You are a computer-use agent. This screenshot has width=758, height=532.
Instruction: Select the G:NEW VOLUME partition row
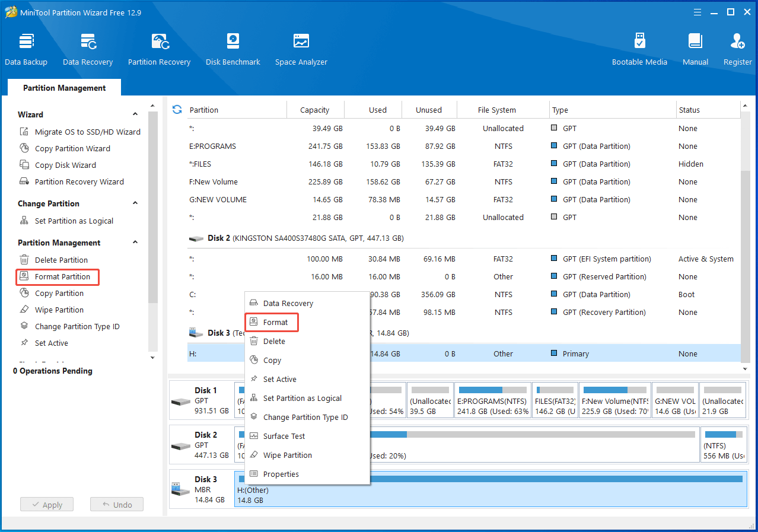[x=464, y=199]
